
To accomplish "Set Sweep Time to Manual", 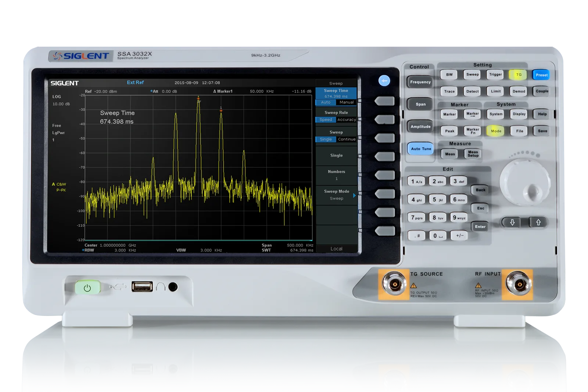I will pos(347,102).
